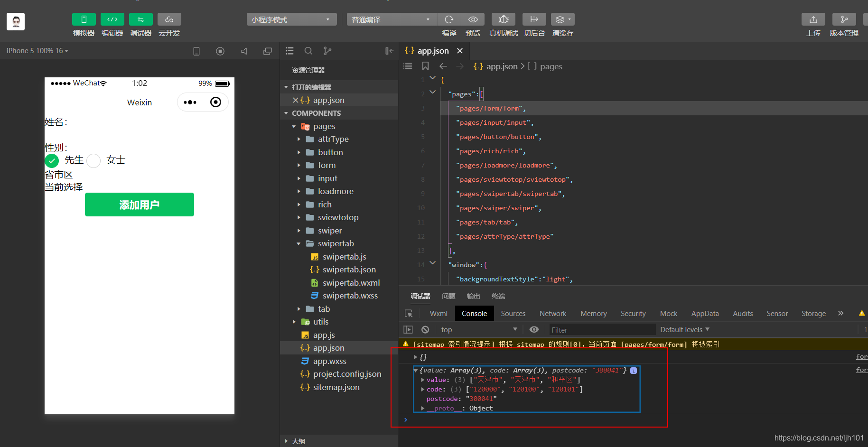Image resolution: width=868 pixels, height=447 pixels.
Task: Select the 先生 radio button
Action: (52, 161)
